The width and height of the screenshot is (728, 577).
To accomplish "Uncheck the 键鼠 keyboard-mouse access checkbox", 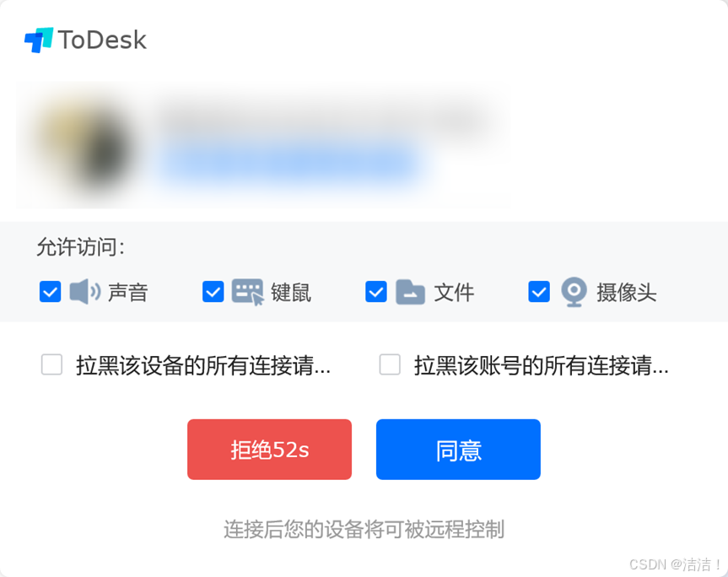I will pyautogui.click(x=213, y=292).
